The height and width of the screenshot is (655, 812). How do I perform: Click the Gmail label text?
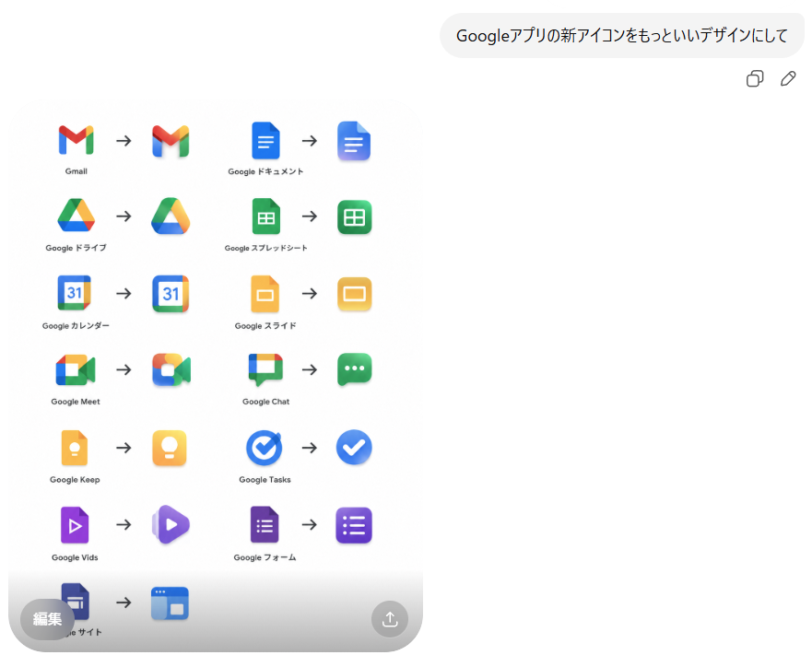click(x=76, y=171)
